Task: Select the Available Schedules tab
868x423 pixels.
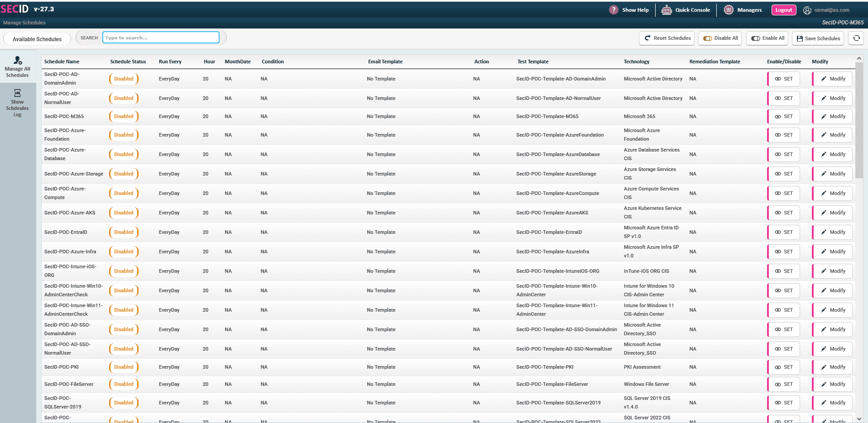Action: (37, 39)
